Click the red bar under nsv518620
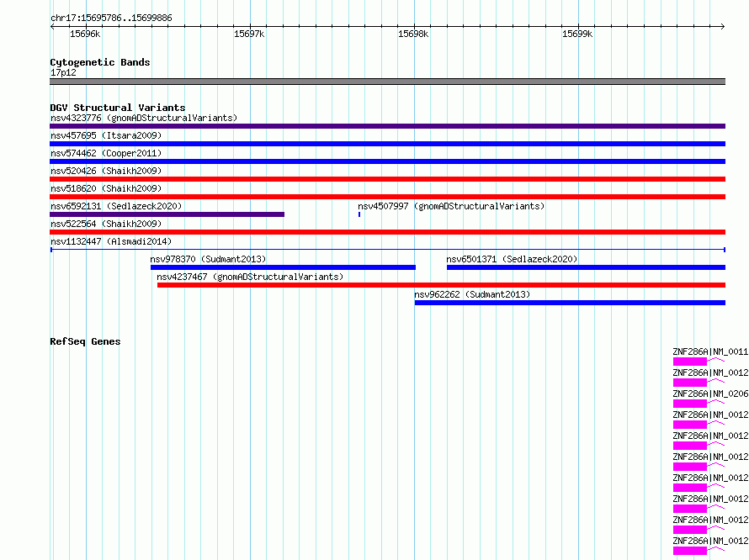The width and height of the screenshot is (749, 560). [387, 197]
